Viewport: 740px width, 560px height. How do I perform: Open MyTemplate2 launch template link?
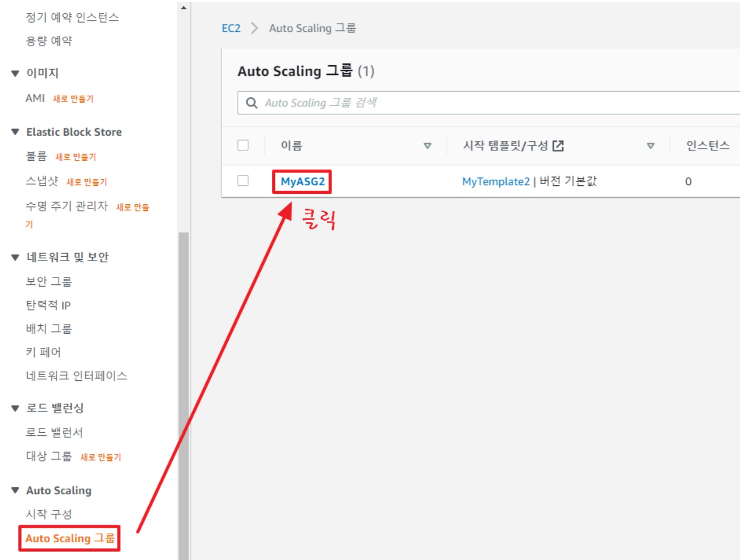[496, 181]
